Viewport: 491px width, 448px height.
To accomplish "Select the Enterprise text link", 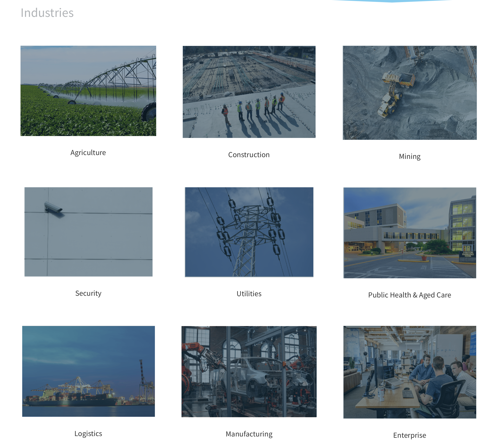I will point(409,435).
